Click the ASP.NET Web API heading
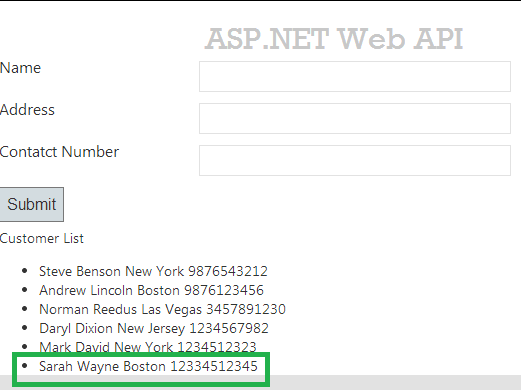Image resolution: width=524 pixels, height=390 pixels. point(334,39)
